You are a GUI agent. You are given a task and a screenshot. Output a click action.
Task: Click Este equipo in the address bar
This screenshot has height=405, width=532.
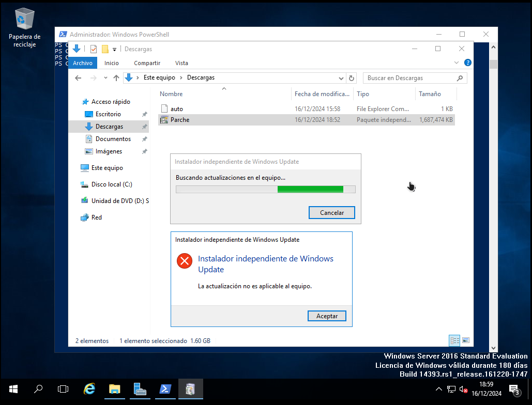click(x=159, y=77)
